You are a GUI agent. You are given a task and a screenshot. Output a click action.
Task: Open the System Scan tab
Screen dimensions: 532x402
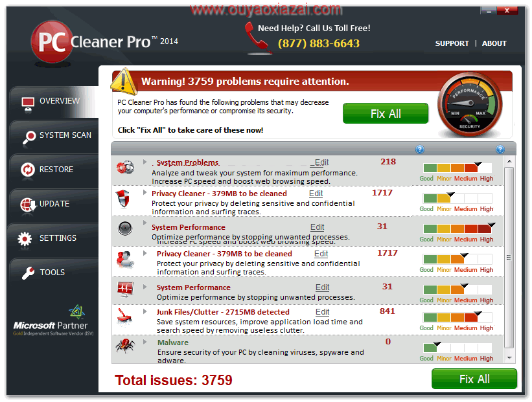(x=54, y=135)
